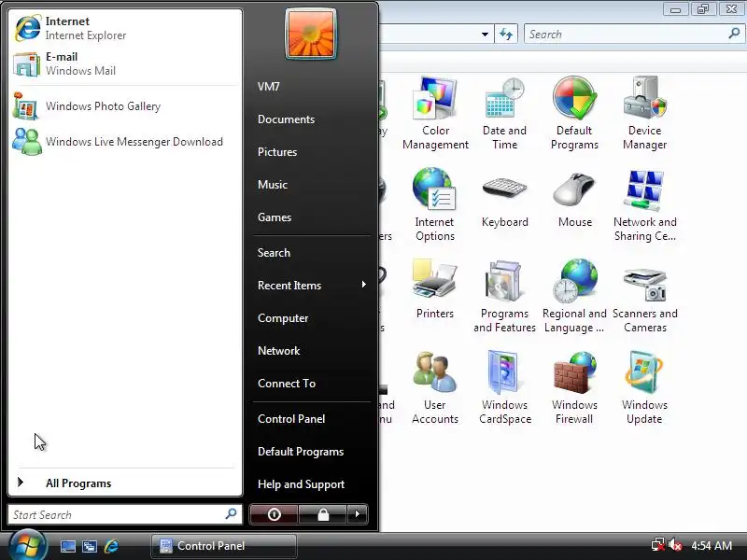
Task: Click the lock computer button
Action: pyautogui.click(x=323, y=514)
